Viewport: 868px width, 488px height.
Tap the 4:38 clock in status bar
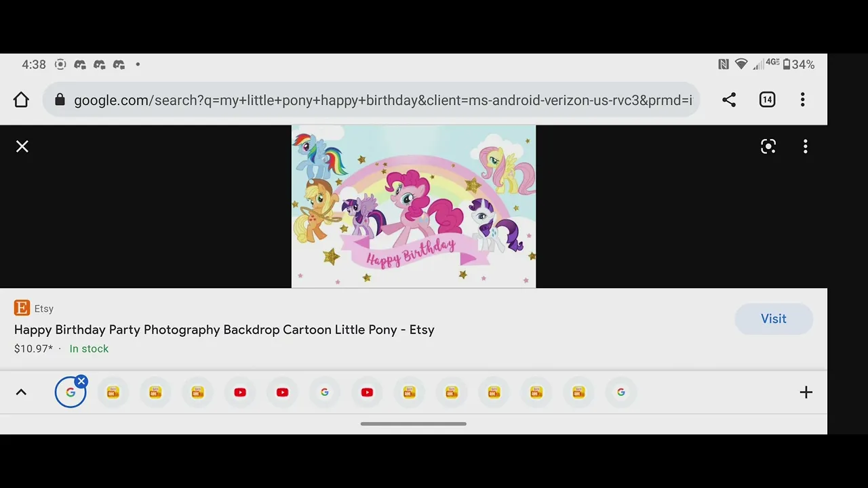coord(34,64)
